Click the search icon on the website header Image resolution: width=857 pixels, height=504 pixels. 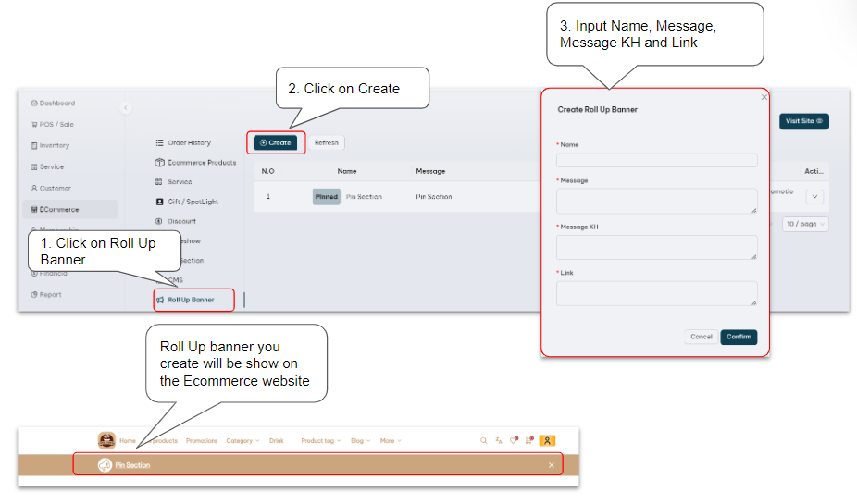(483, 441)
